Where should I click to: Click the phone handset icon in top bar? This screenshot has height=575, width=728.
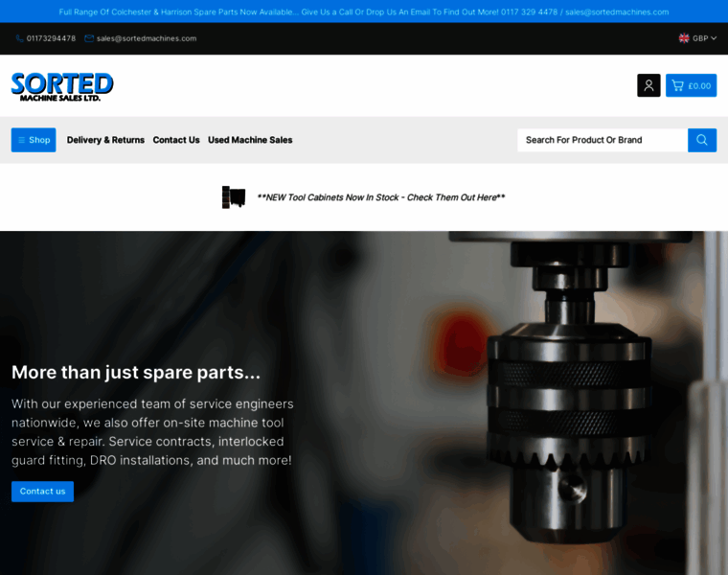pos(19,38)
